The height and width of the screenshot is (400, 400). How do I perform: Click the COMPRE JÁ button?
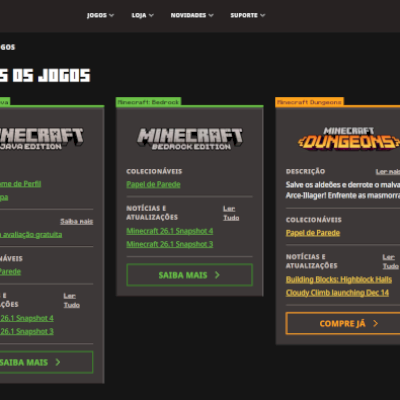tap(343, 323)
